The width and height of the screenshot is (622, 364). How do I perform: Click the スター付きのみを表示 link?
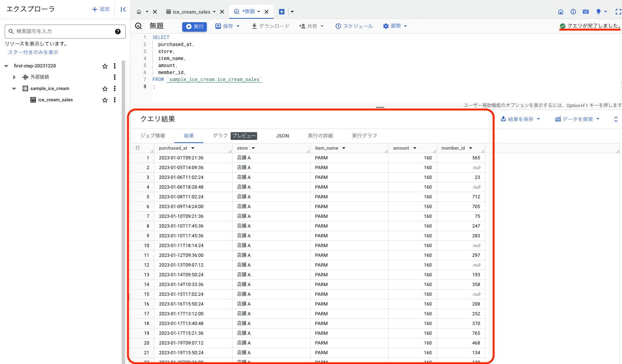point(33,52)
